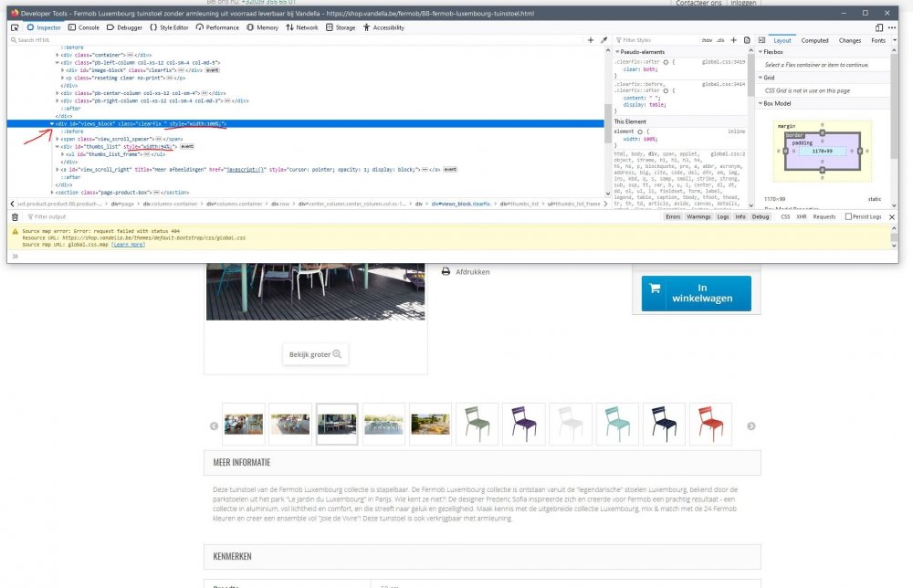Viewport: 913px width, 588px height.
Task: Open the Storage tab
Action: pos(341,27)
